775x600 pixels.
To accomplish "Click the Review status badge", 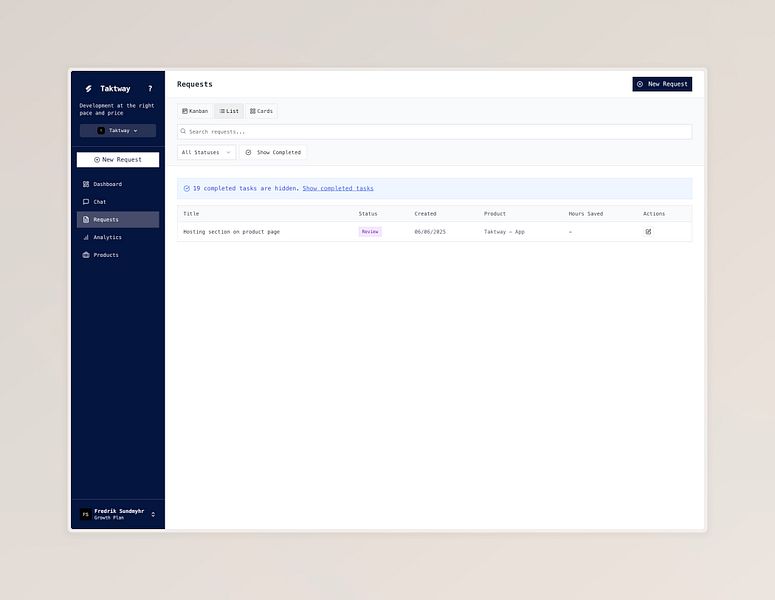I will (x=370, y=231).
